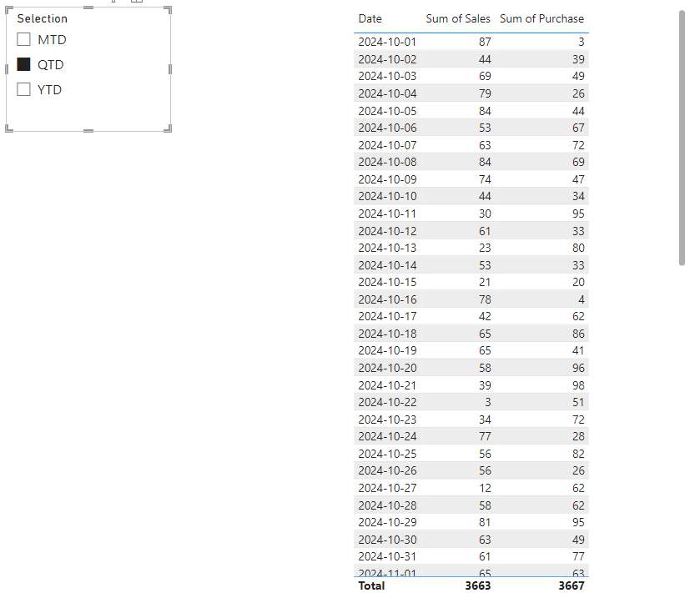Click purchase value 98 for 2024-10-21
This screenshot has width=700, height=593.
[578, 385]
